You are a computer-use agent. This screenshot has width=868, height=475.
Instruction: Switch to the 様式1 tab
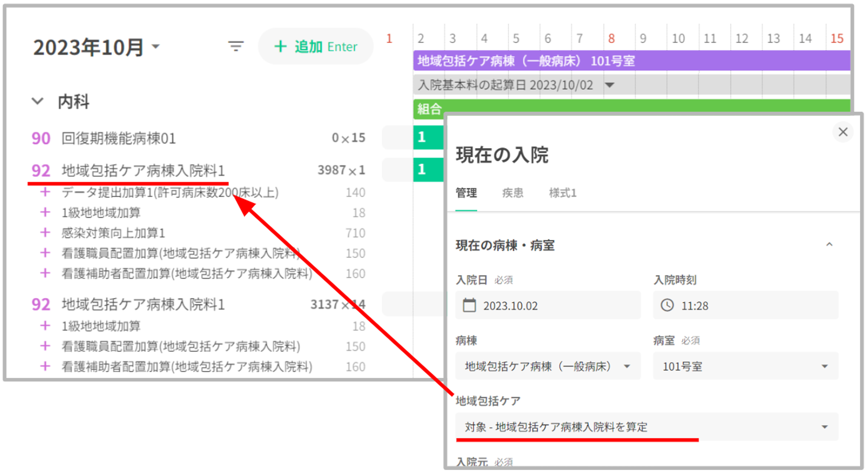coord(562,193)
